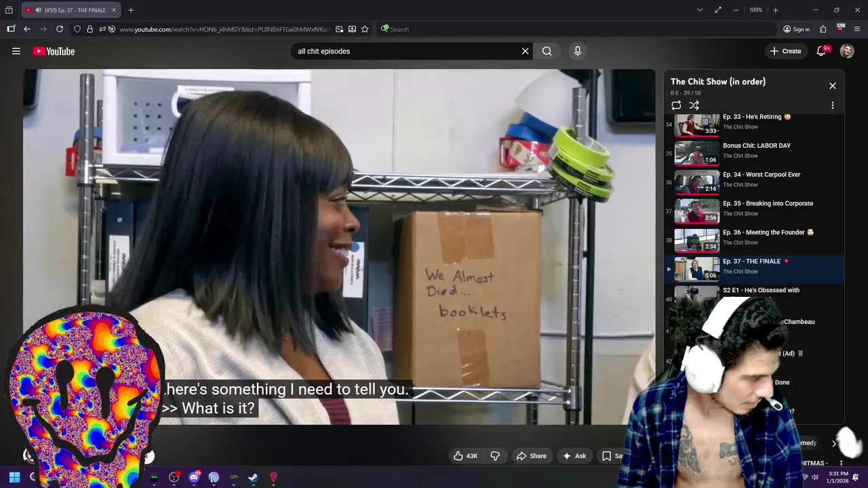868x488 pixels.
Task: Toggle full screen with the expand arrows
Action: point(718,10)
